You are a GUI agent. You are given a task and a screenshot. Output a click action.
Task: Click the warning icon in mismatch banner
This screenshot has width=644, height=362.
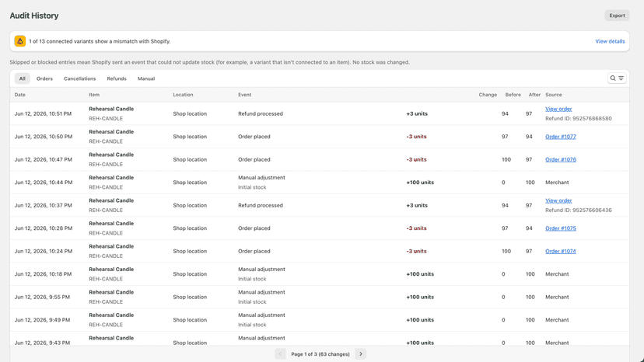point(19,41)
